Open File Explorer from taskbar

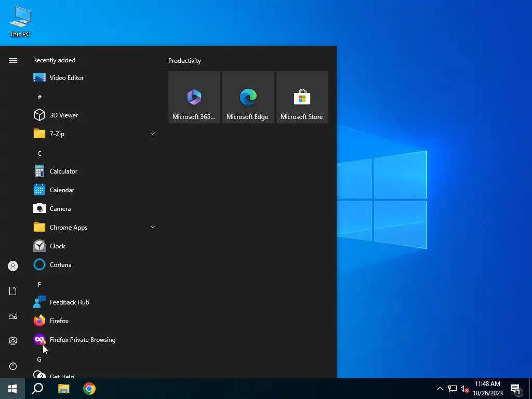pyautogui.click(x=63, y=389)
